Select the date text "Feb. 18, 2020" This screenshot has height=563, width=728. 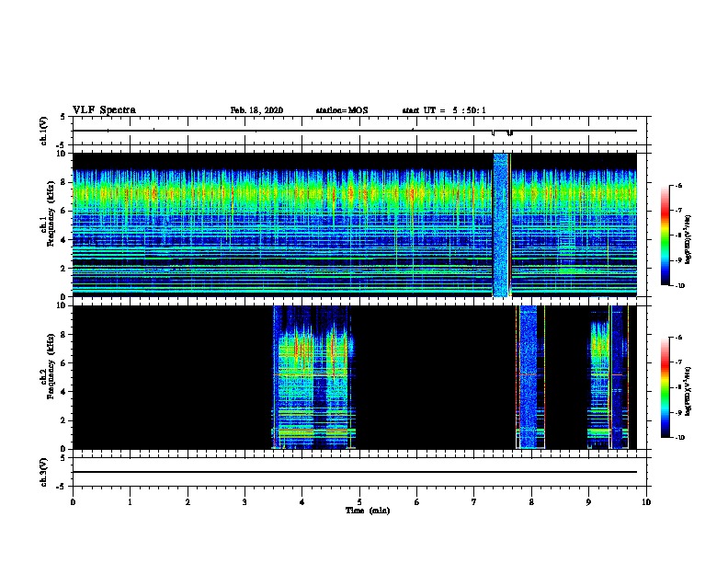256,110
